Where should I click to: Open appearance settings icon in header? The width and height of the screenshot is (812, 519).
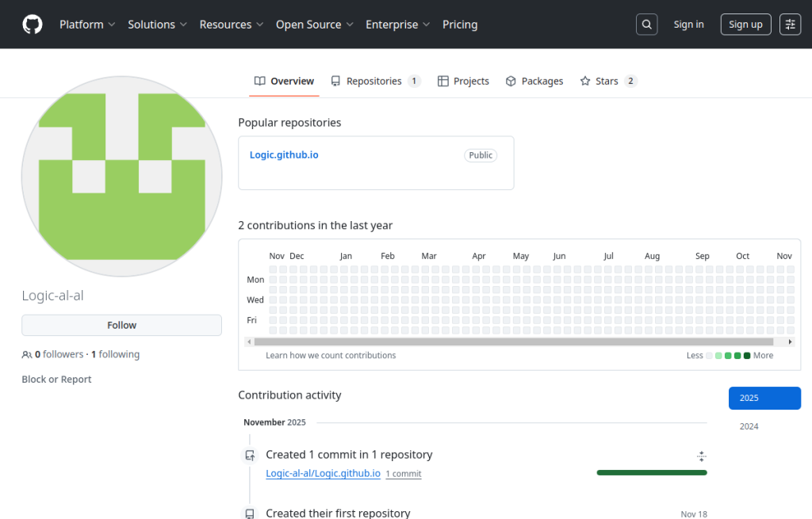pyautogui.click(x=790, y=25)
